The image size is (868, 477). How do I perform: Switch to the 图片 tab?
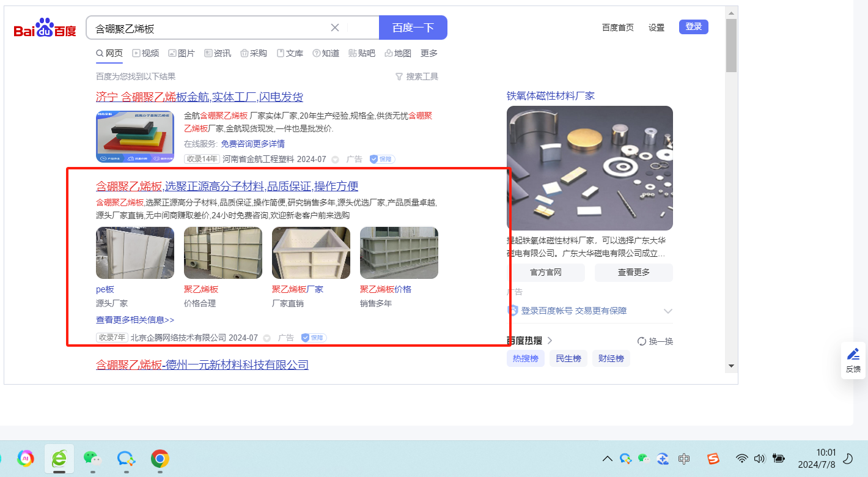point(182,53)
